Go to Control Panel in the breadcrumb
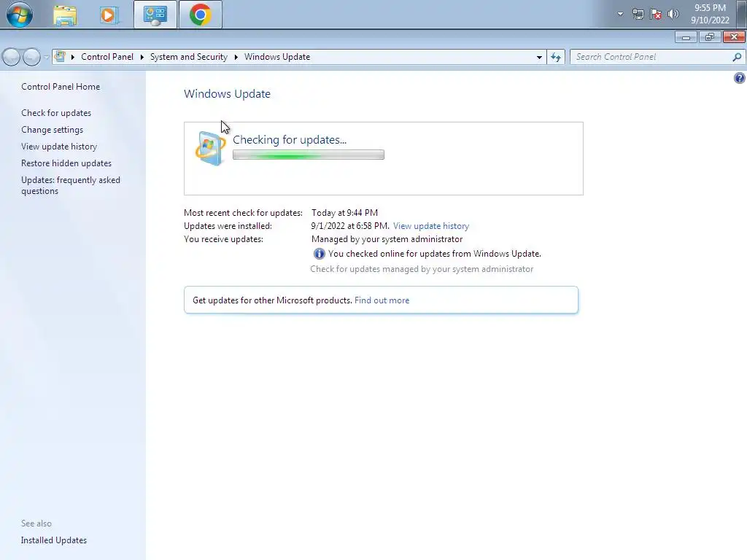 (107, 57)
